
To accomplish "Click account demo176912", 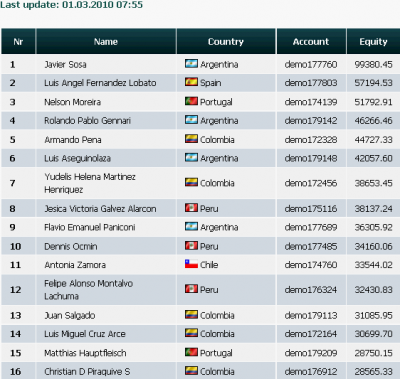I will click(x=311, y=372).
